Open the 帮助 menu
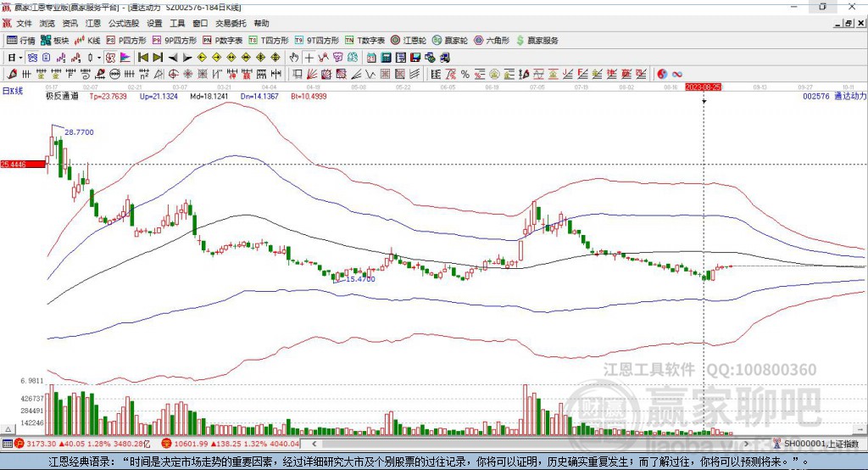This screenshot has height=470, width=868. (261, 23)
